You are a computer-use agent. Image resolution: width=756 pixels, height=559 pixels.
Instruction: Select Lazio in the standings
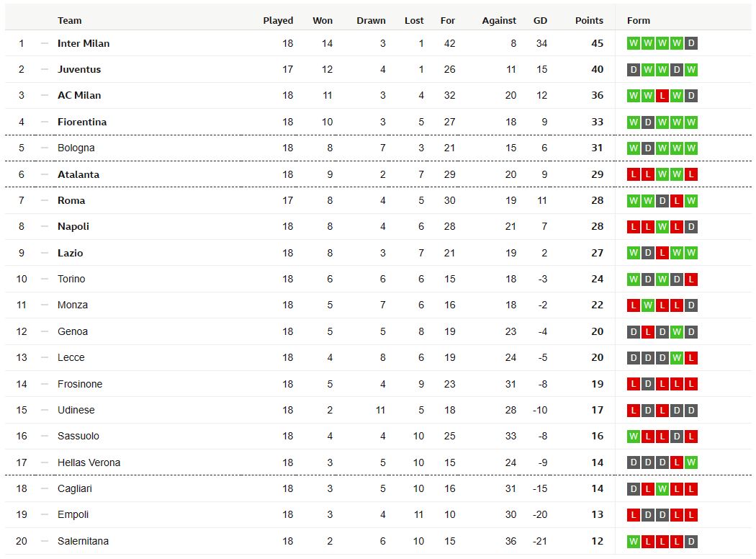tap(70, 254)
